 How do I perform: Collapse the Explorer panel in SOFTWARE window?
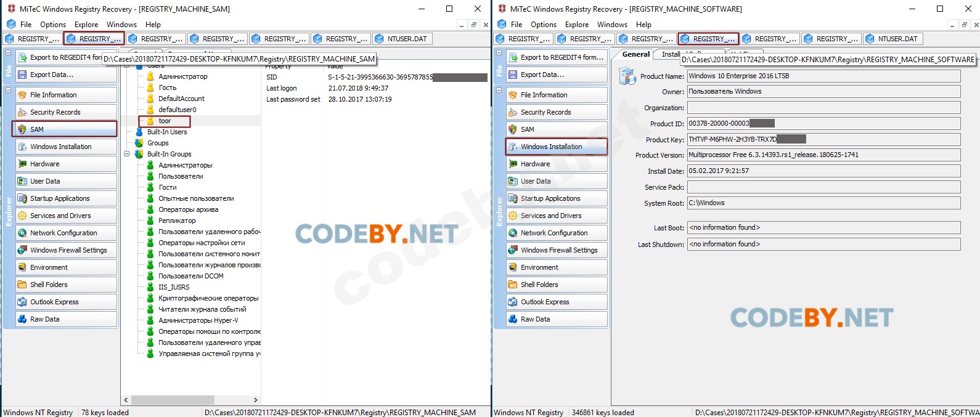499,91
